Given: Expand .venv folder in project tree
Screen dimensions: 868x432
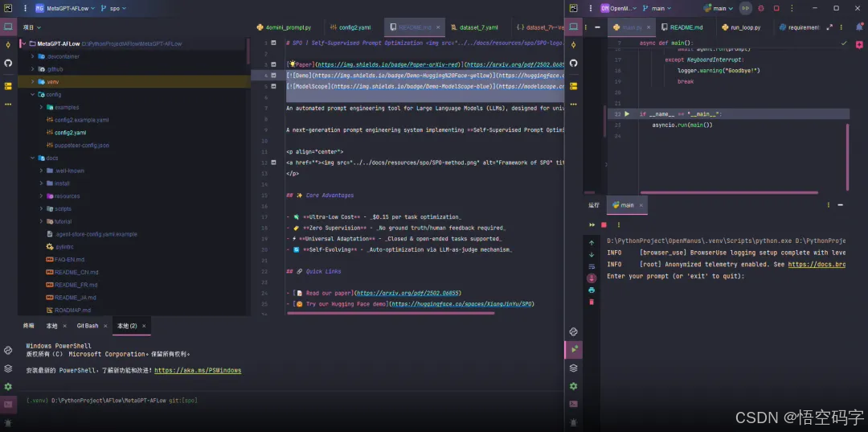Looking at the screenshot, I should coord(33,82).
